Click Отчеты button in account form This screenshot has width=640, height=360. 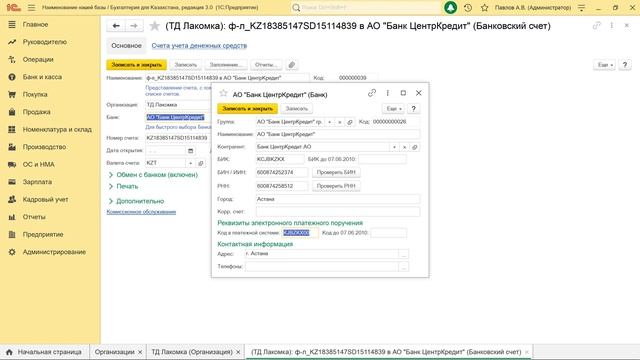[x=266, y=65]
